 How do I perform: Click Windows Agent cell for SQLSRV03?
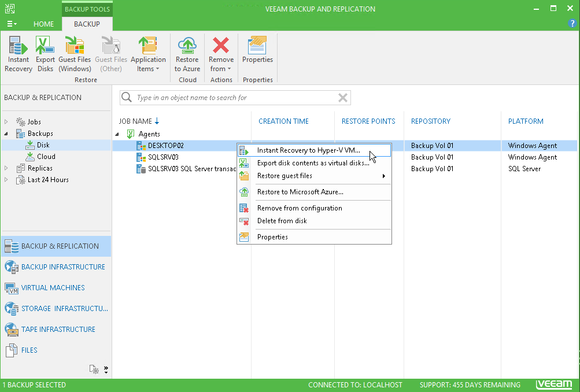click(532, 157)
